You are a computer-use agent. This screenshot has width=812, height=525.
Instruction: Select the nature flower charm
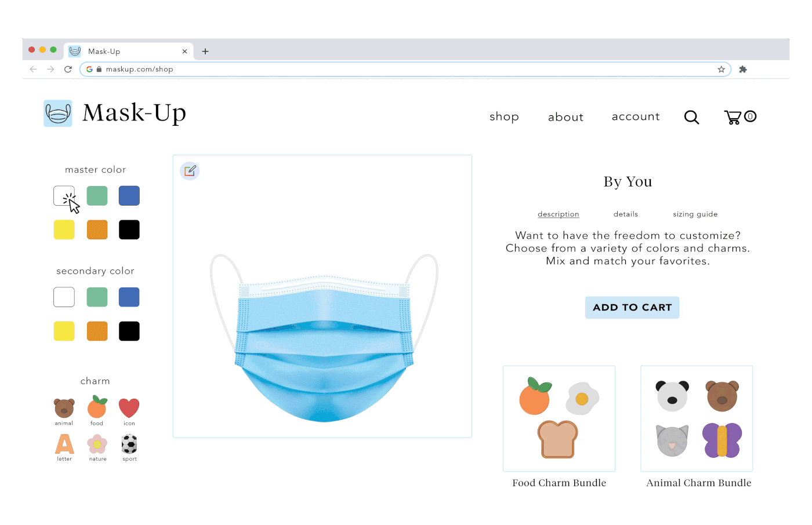click(97, 444)
